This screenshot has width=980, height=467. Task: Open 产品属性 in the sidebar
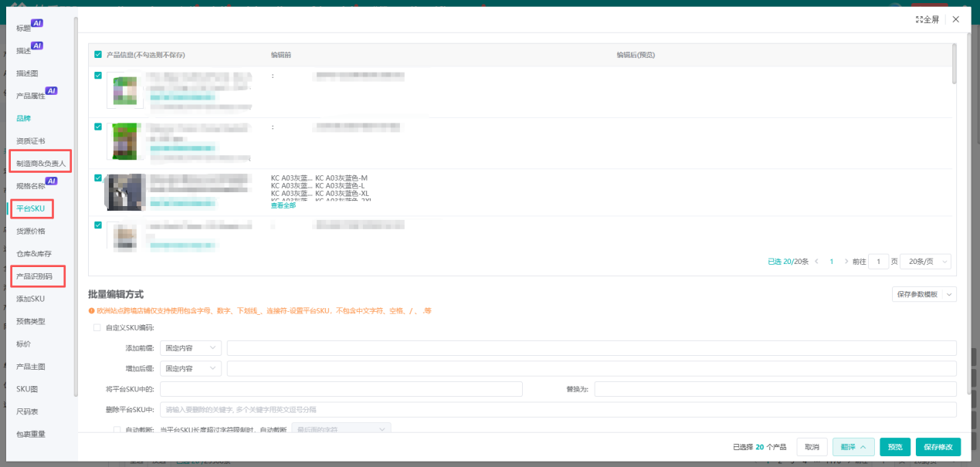[x=31, y=96]
